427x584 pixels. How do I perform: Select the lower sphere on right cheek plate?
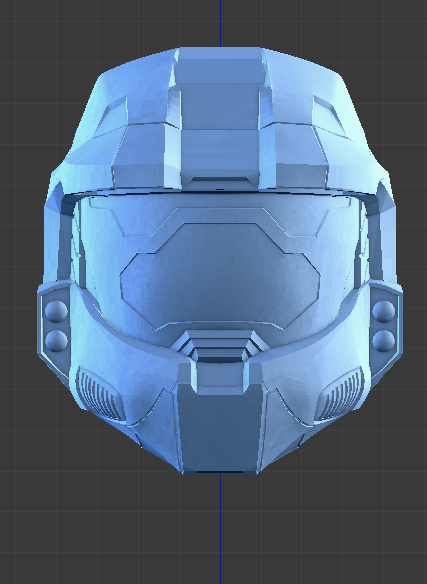point(383,340)
